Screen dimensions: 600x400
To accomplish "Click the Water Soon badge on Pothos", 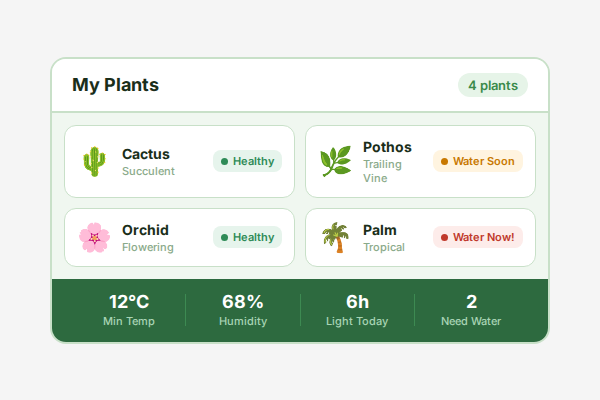I will click(x=478, y=161).
